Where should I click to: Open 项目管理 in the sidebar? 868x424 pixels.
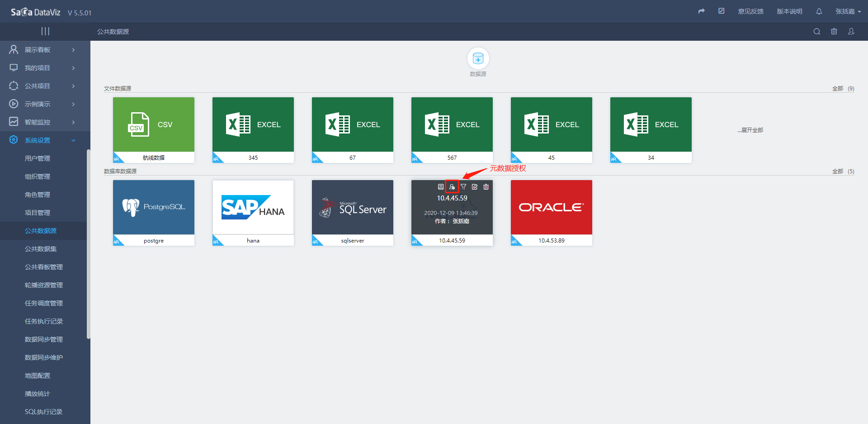point(38,213)
